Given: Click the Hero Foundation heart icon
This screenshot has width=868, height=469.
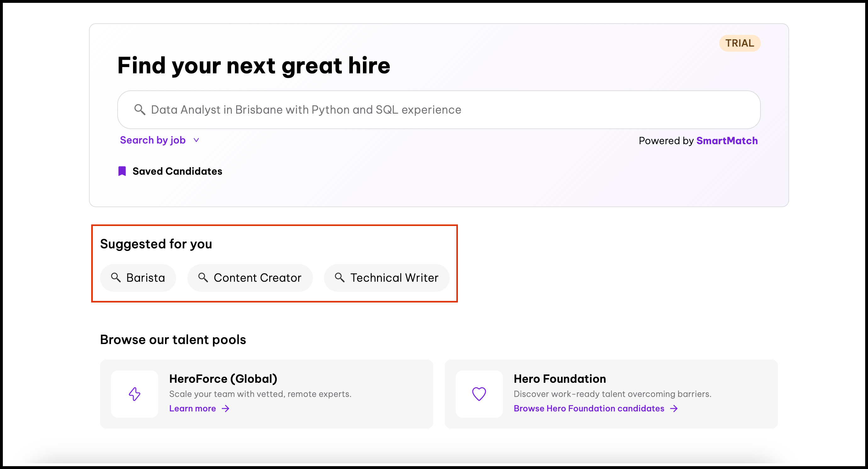Looking at the screenshot, I should 479,394.
